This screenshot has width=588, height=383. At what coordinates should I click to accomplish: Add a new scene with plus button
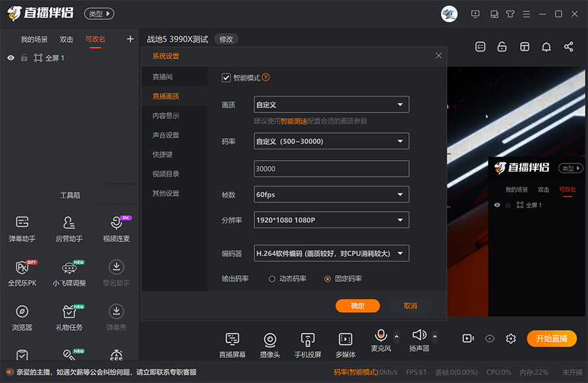(x=130, y=39)
